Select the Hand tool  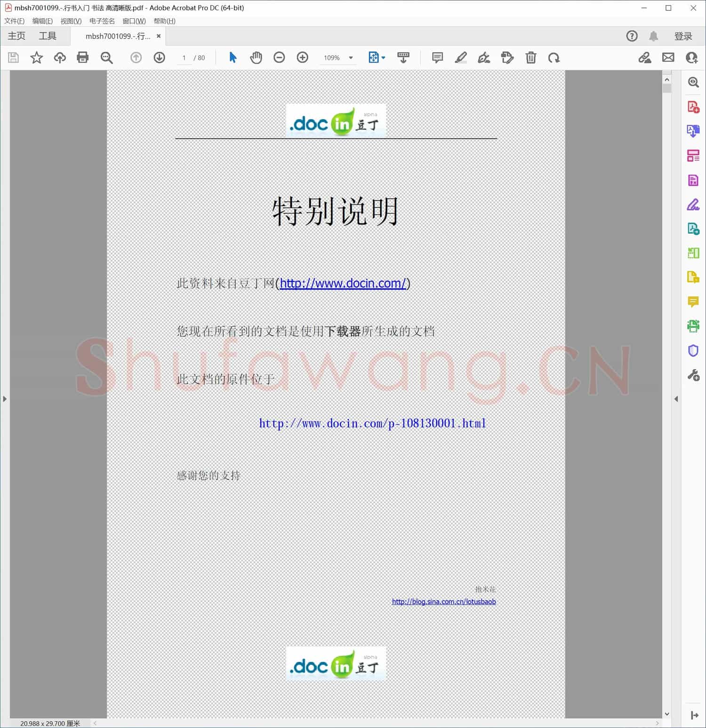coord(256,57)
